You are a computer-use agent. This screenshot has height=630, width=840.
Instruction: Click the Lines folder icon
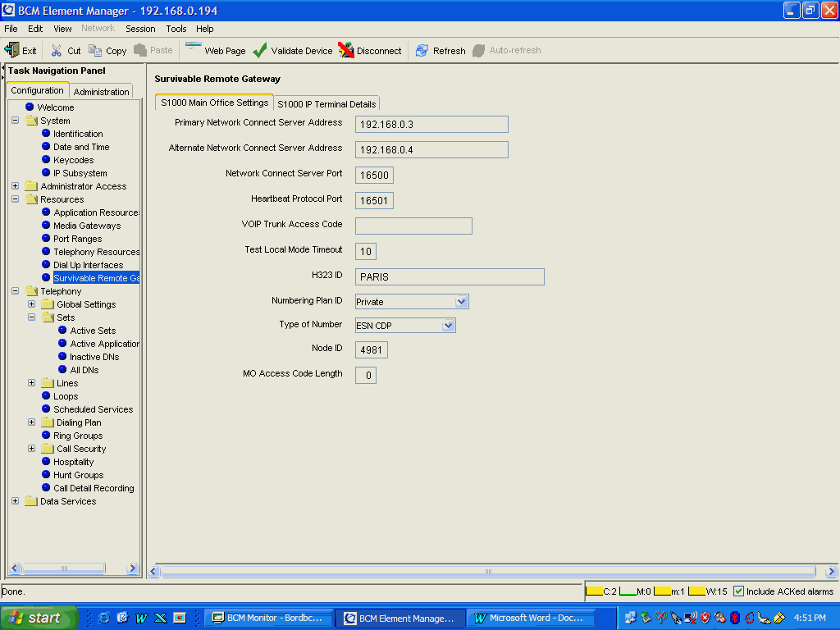48,383
